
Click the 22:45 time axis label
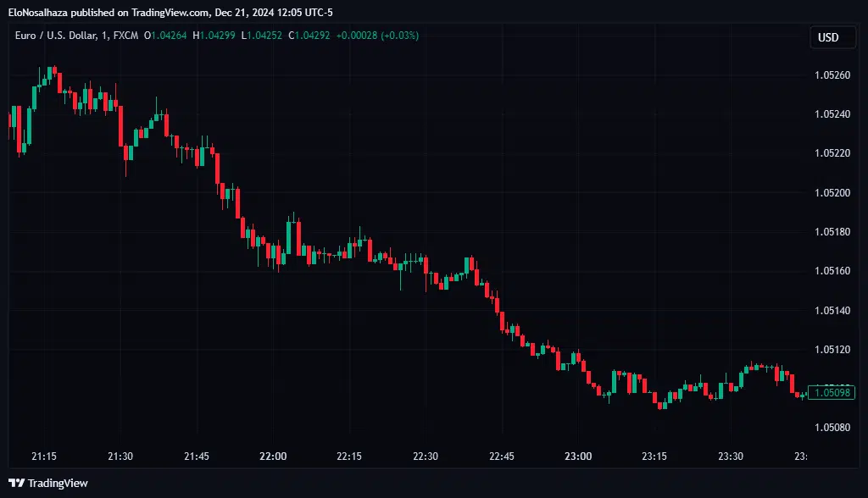click(x=502, y=456)
